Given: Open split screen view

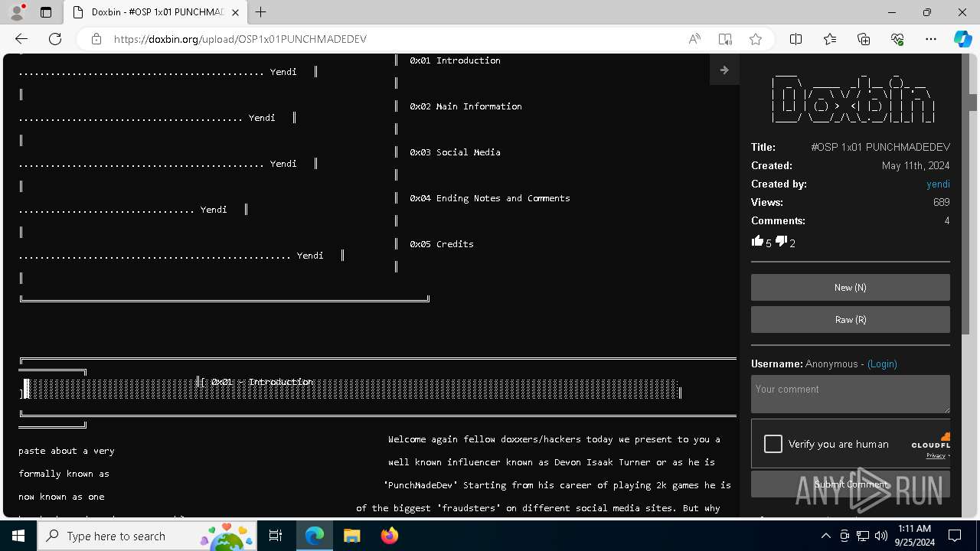Looking at the screenshot, I should (x=795, y=39).
